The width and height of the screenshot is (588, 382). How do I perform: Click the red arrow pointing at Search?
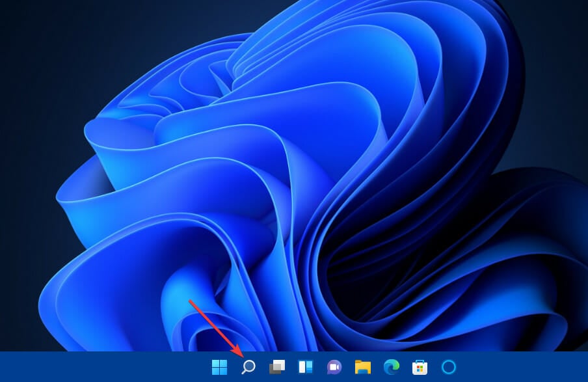[215, 327]
